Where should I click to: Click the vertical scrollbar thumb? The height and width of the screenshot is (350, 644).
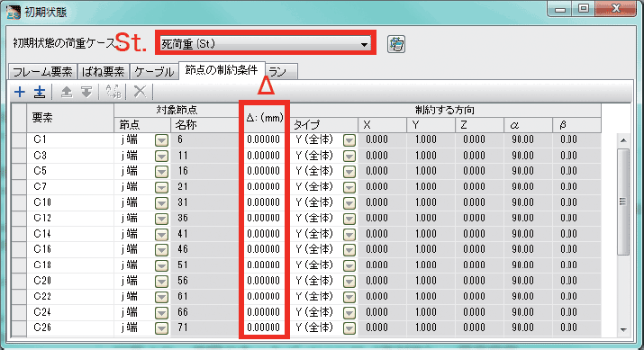[x=623, y=202]
